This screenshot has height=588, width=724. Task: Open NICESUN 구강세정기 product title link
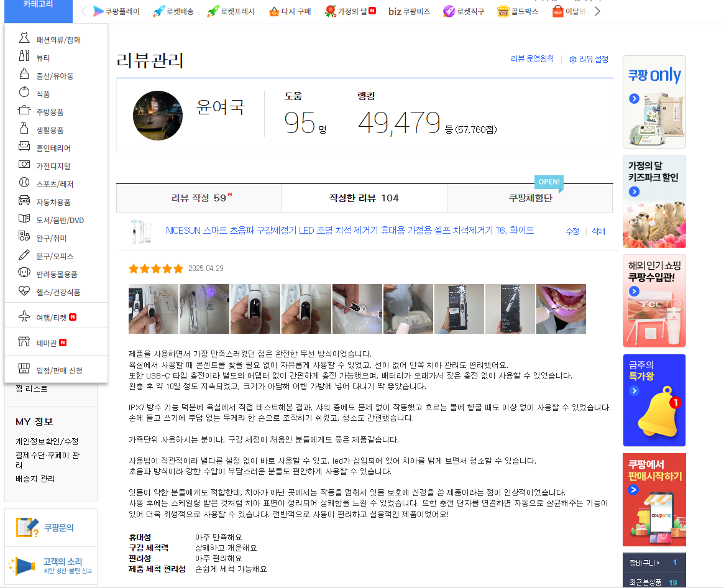(349, 230)
